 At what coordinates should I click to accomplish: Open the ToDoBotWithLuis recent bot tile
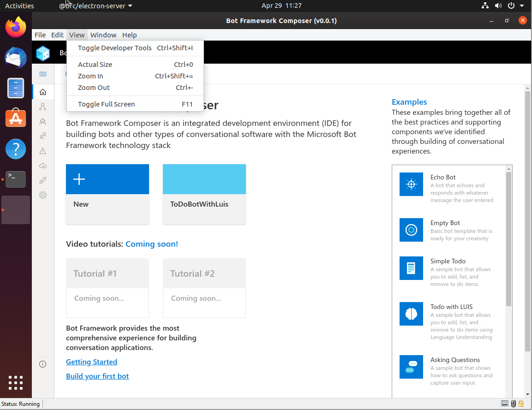(x=204, y=194)
